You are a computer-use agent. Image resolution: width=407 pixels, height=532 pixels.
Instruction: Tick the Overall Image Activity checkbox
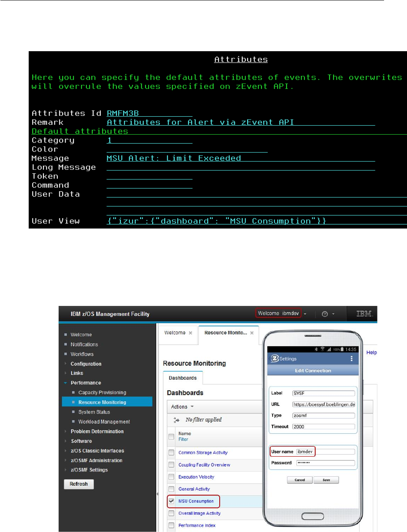[171, 513]
